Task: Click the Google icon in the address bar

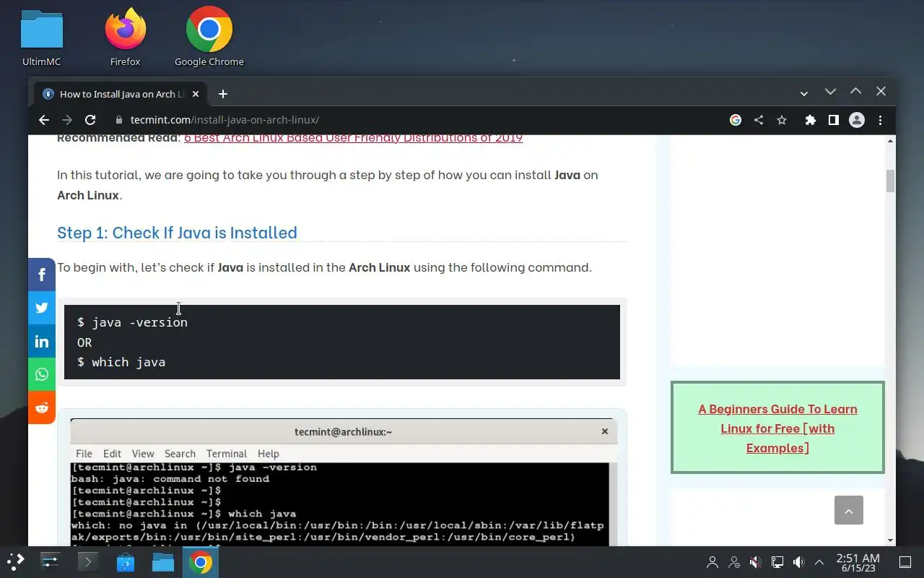Action: tap(736, 120)
